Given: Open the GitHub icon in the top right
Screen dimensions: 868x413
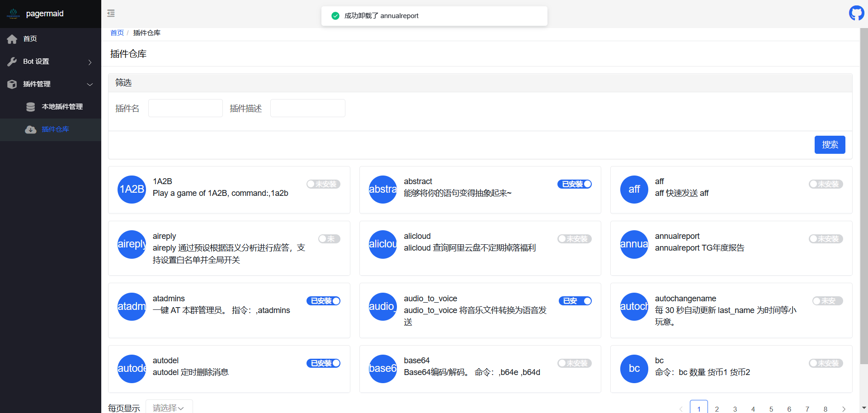Looking at the screenshot, I should point(856,13).
